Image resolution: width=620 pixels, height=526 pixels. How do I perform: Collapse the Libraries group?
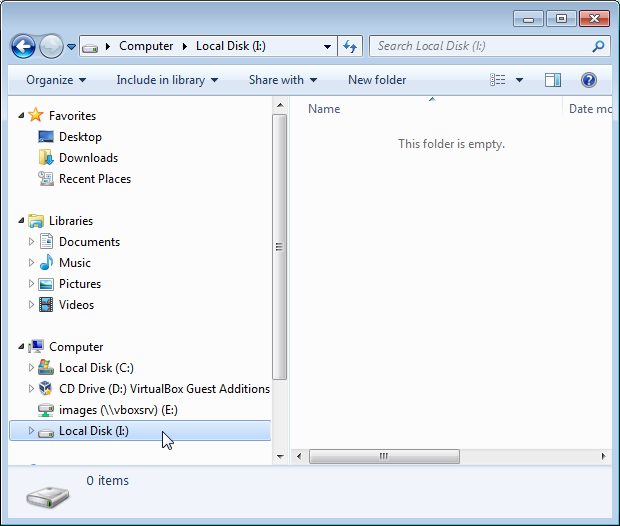tap(21, 221)
